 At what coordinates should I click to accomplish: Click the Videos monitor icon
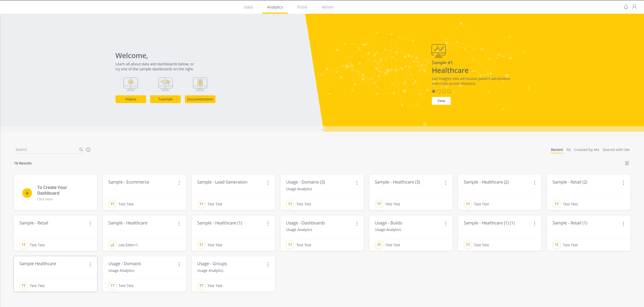(131, 84)
